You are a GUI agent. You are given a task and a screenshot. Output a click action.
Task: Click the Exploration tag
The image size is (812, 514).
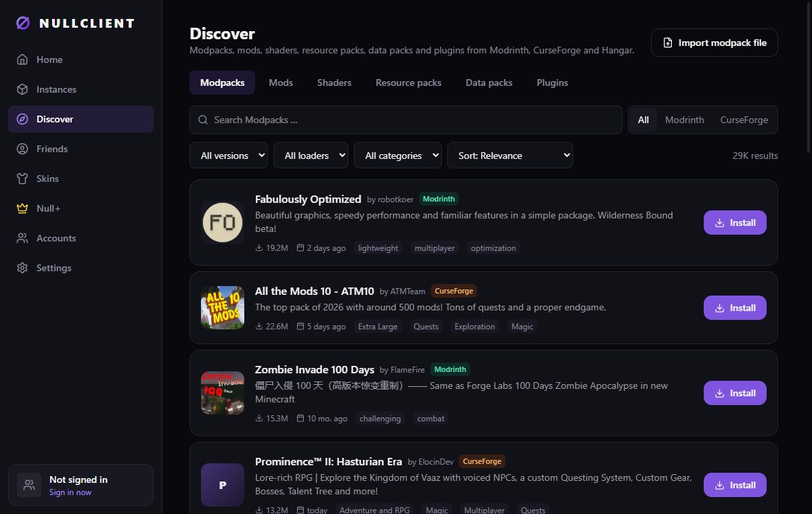pos(474,327)
